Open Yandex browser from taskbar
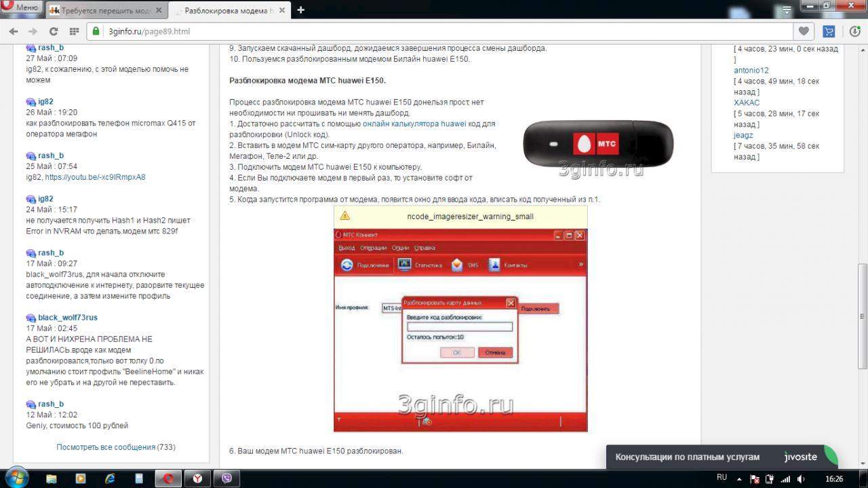This screenshot has height=488, width=868. click(x=197, y=478)
